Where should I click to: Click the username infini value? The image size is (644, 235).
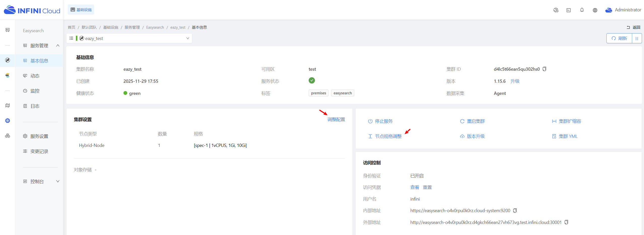coord(415,199)
